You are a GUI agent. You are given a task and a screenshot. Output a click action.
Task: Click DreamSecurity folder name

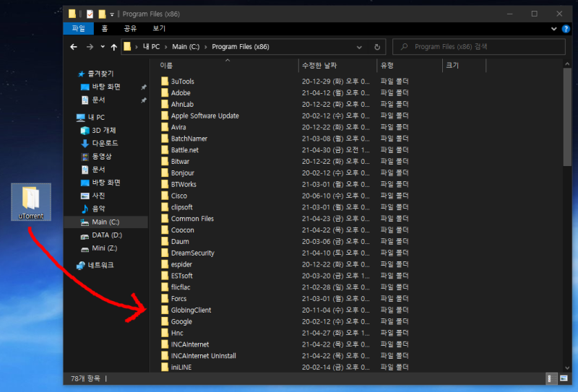[192, 253]
